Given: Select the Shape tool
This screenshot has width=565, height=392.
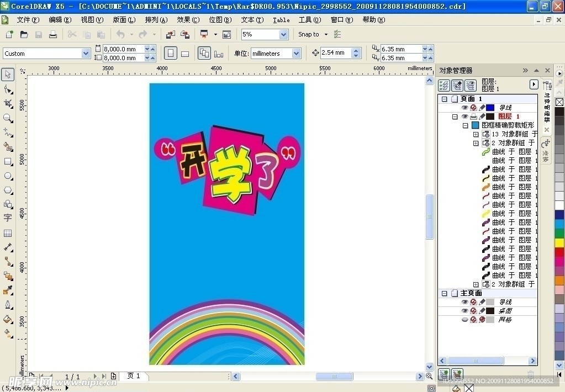Looking at the screenshot, I should [x=8, y=89].
